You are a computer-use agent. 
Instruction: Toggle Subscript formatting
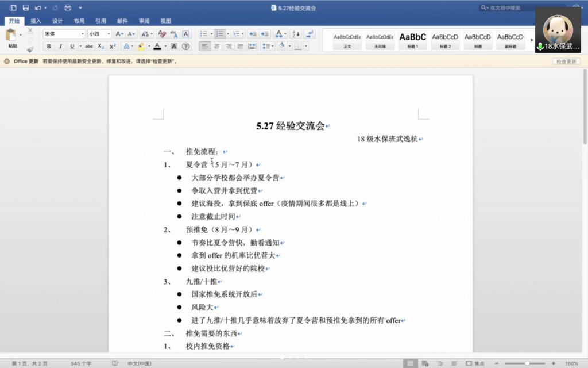pos(100,46)
